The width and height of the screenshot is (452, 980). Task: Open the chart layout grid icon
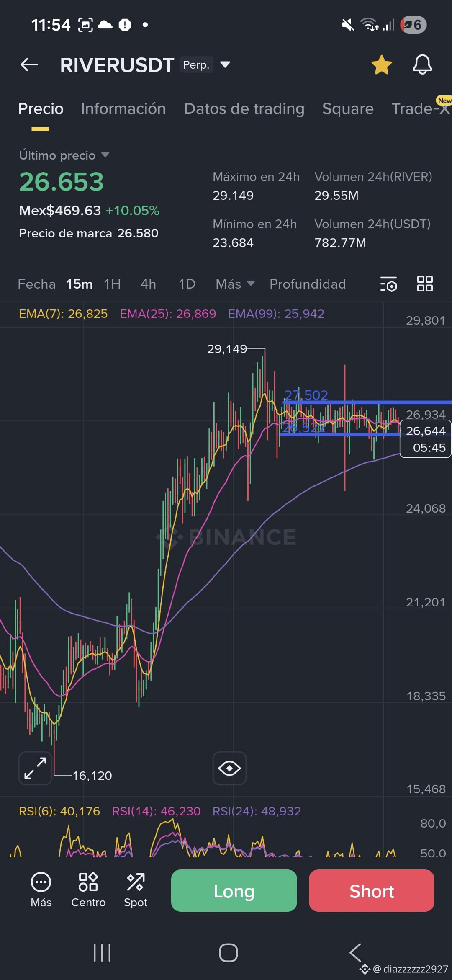click(x=425, y=284)
